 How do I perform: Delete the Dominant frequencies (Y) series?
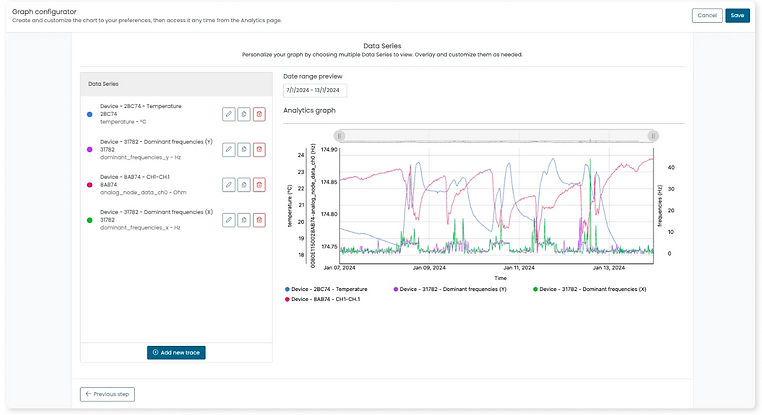click(260, 150)
